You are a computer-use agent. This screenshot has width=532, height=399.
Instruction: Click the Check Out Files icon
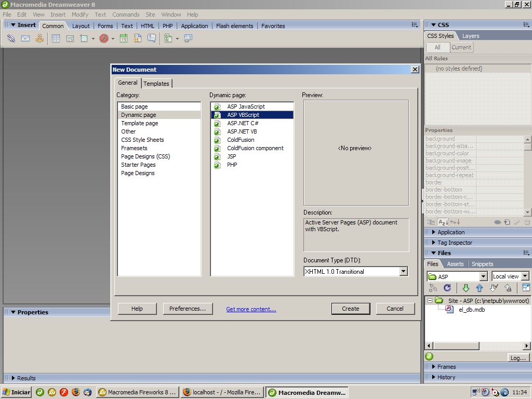coord(494,288)
